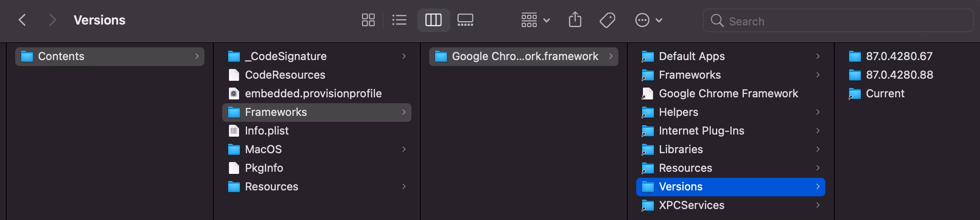
Task: Open the MacOS folder
Action: pyautogui.click(x=263, y=149)
